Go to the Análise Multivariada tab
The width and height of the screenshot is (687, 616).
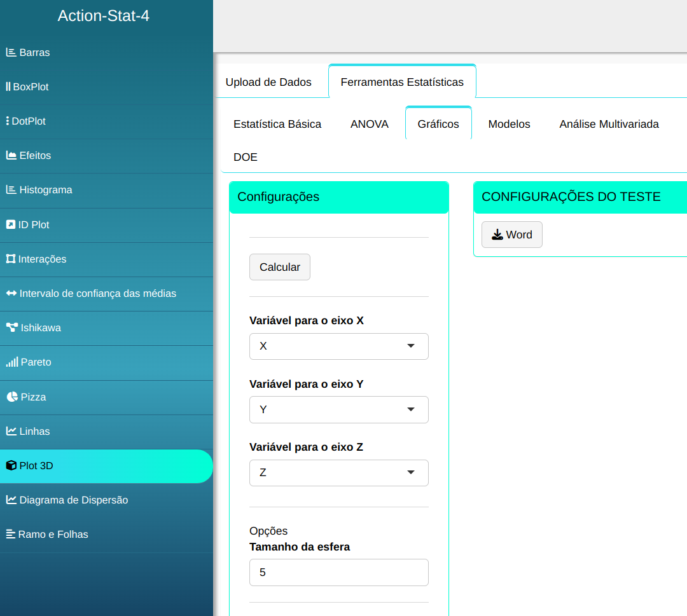click(609, 124)
